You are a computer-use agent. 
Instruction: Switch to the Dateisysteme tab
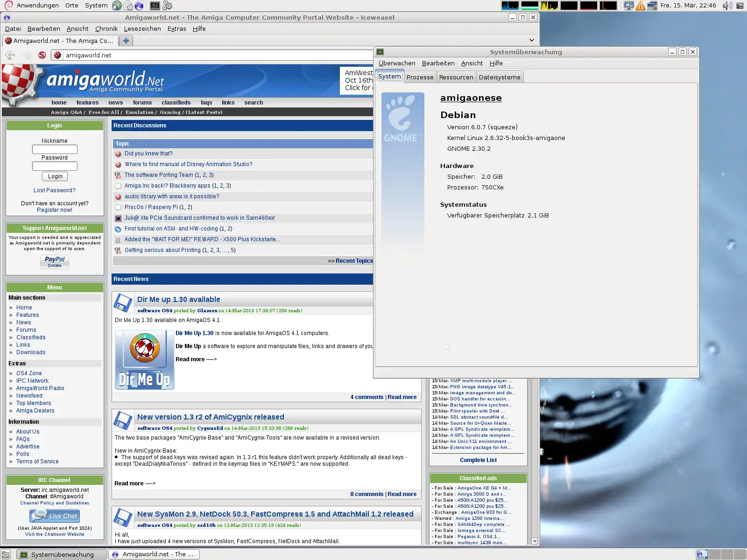point(500,77)
